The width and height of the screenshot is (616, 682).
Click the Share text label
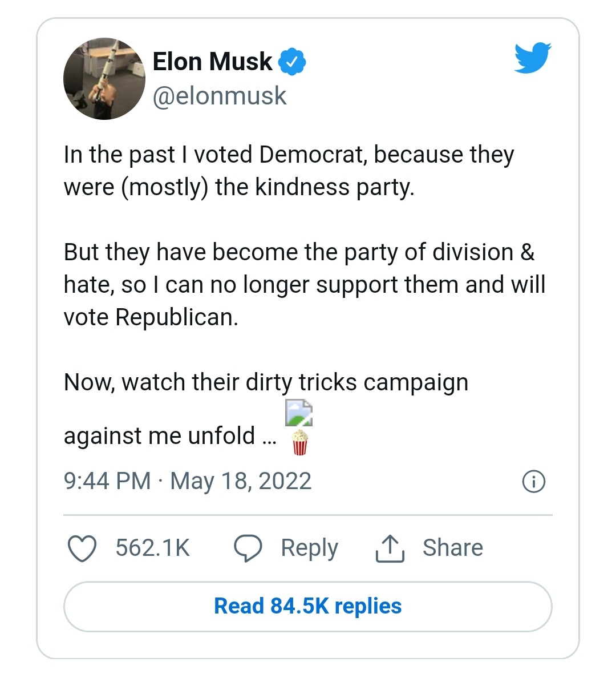[452, 548]
